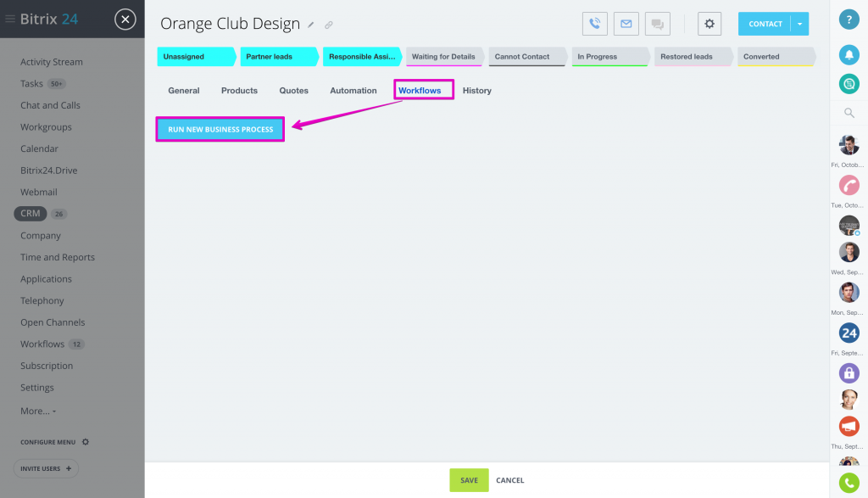View the History tab

click(x=477, y=90)
